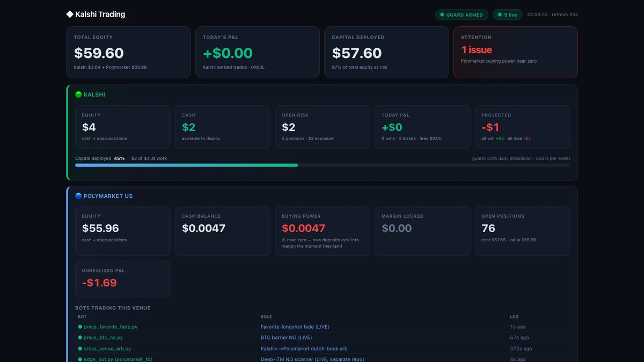The height and width of the screenshot is (362, 644).
Task: Click the Kalshi capital deployed progress bar
Action: pos(323,165)
